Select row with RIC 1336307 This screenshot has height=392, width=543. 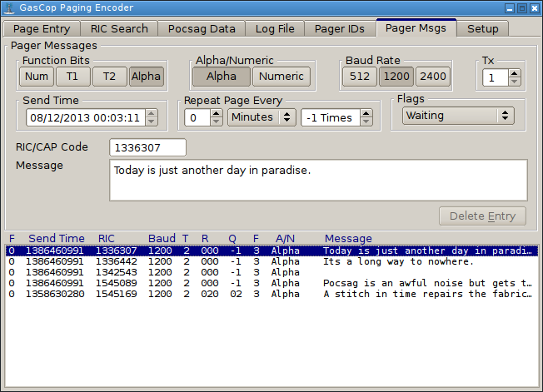point(271,251)
